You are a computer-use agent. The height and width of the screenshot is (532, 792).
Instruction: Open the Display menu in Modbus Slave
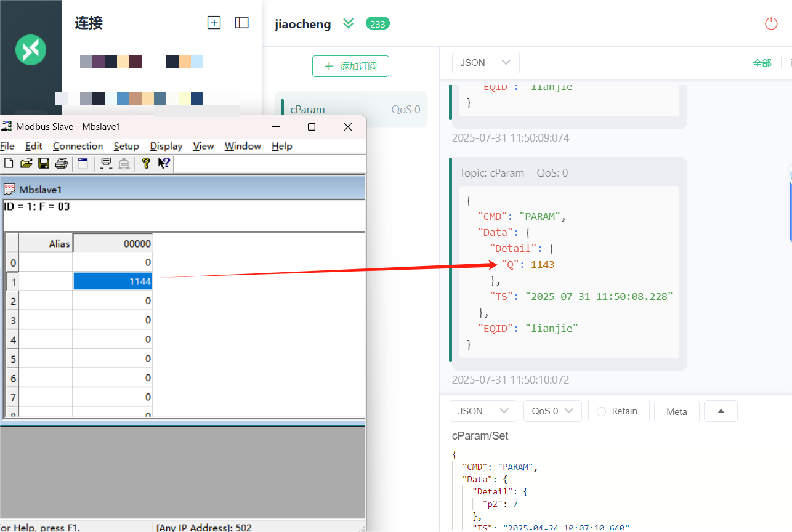(x=166, y=146)
